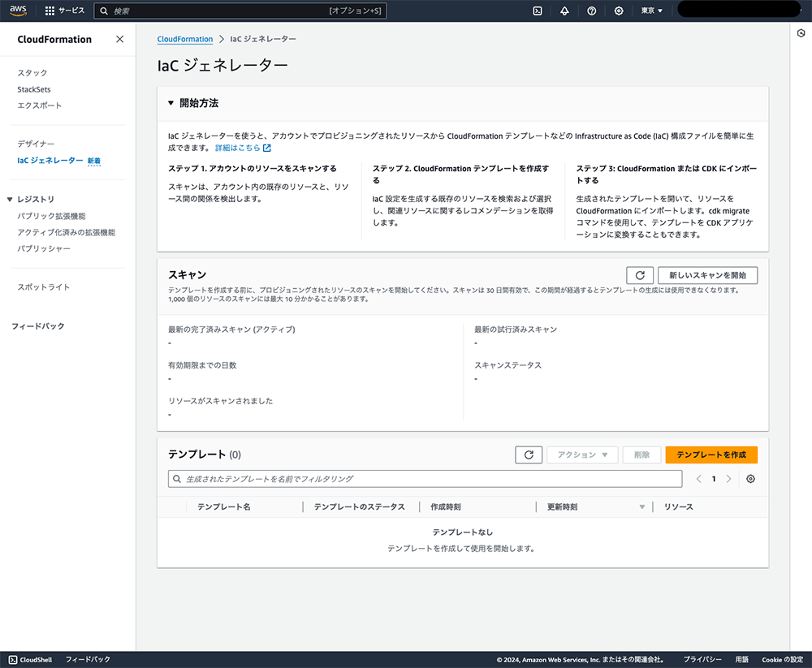Click the top search field

point(240,11)
